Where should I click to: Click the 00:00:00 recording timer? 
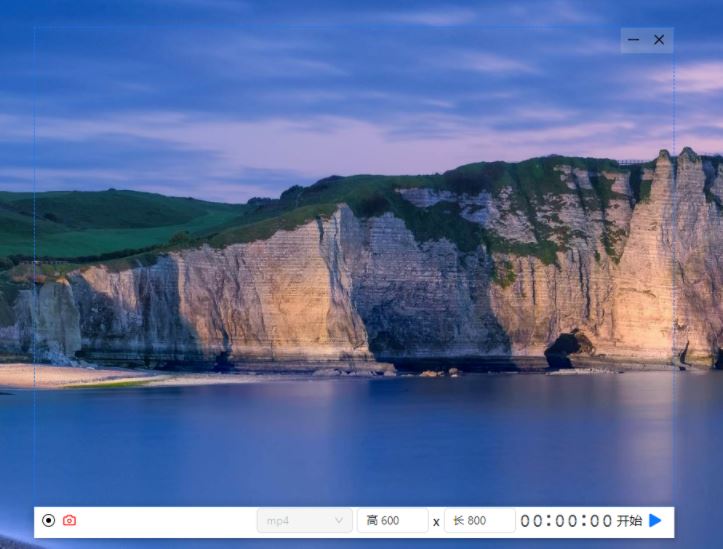(x=566, y=521)
